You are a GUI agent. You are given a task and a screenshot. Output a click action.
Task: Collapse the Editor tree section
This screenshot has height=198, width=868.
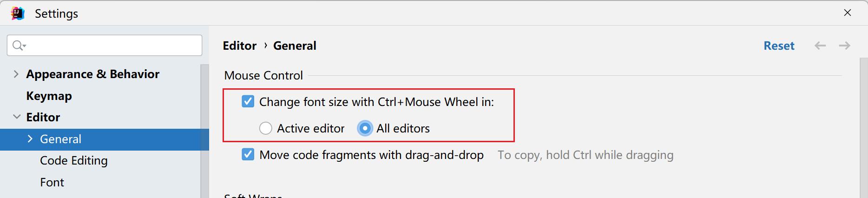click(x=17, y=117)
